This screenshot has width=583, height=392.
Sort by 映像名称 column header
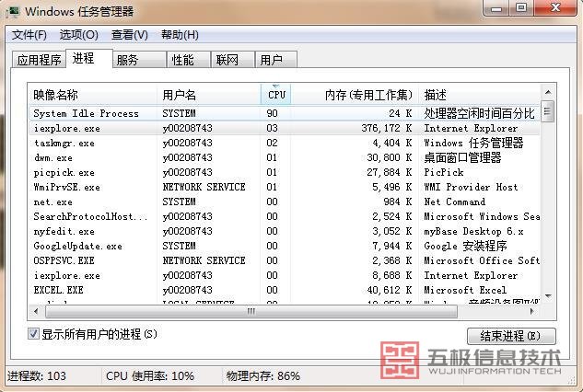coord(92,95)
